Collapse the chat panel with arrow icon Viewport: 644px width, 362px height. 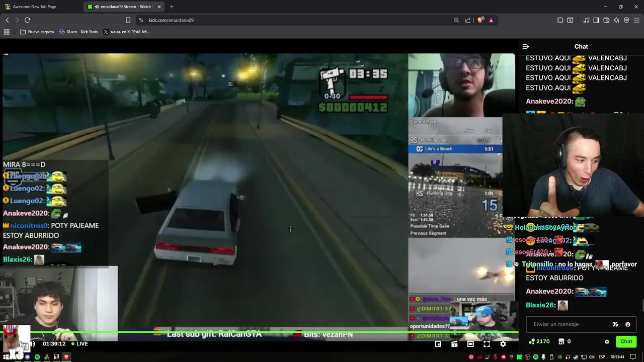coord(526,47)
